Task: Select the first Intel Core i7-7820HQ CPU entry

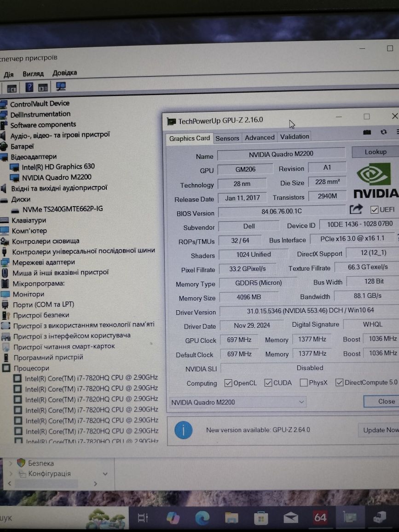Action: click(x=91, y=378)
